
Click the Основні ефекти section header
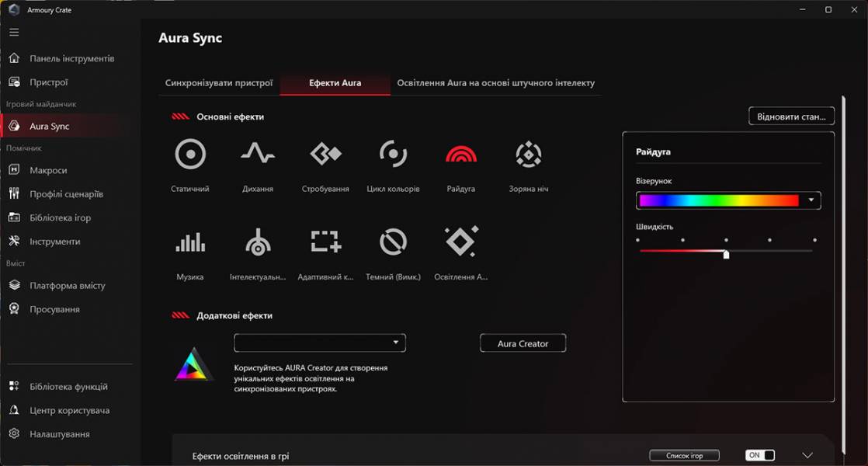[x=231, y=116]
